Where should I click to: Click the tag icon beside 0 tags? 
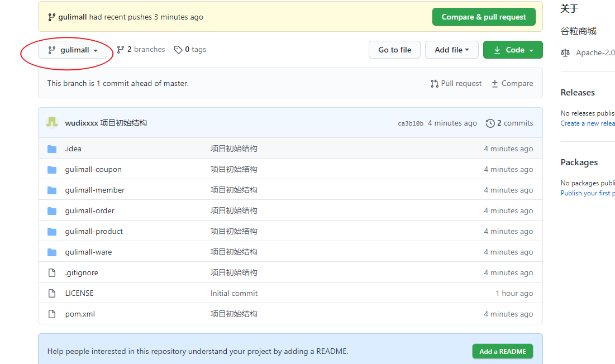pyautogui.click(x=178, y=50)
